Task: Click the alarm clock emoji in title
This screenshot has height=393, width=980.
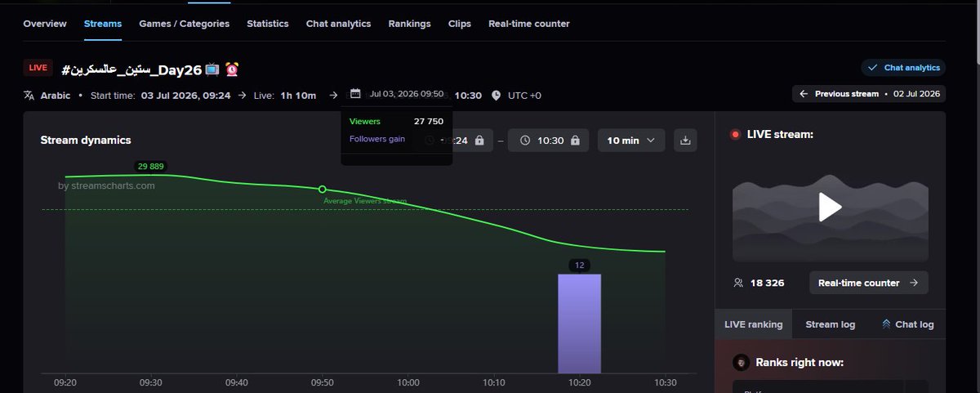Action: pyautogui.click(x=232, y=69)
